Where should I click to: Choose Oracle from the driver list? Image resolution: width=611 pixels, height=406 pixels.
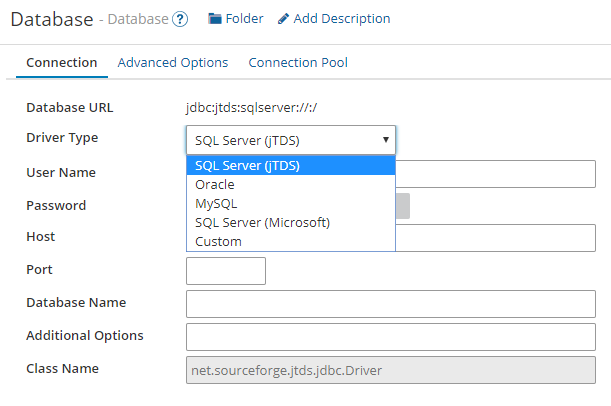[x=291, y=185]
